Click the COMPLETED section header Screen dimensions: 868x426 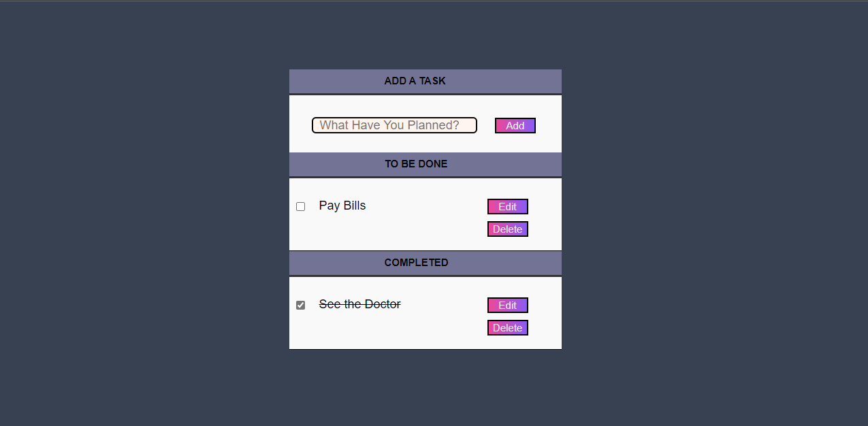pos(416,263)
